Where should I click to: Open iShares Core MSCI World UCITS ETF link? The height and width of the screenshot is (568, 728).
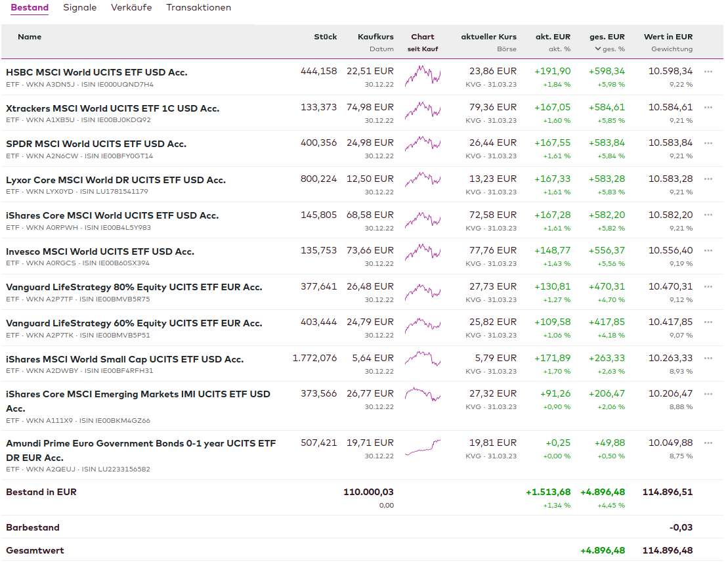pyautogui.click(x=112, y=215)
